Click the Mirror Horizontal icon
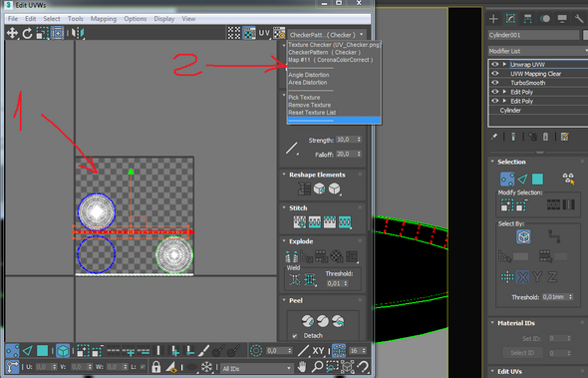 pos(79,33)
